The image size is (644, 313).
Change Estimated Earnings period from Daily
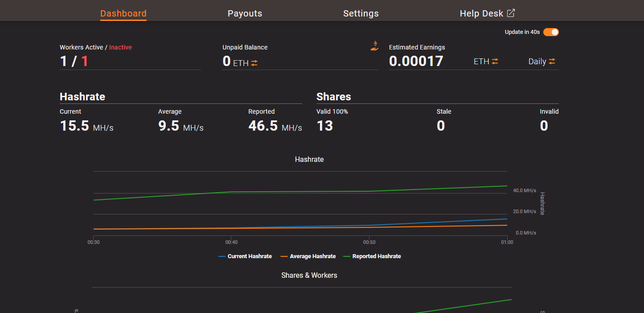537,62
